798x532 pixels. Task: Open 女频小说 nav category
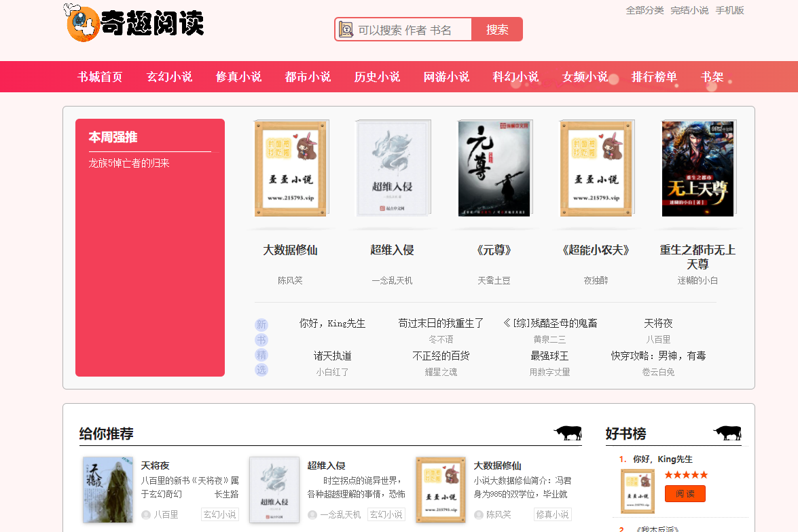584,77
